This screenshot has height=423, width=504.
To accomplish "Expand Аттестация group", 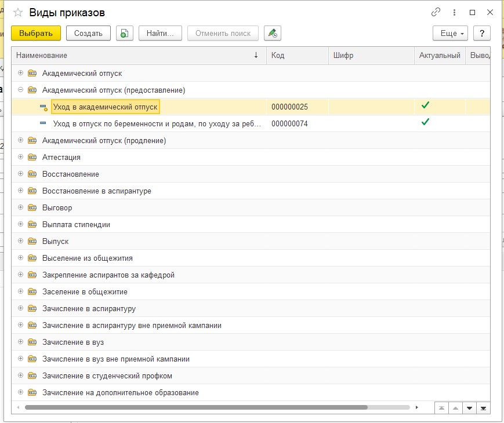I will click(20, 156).
